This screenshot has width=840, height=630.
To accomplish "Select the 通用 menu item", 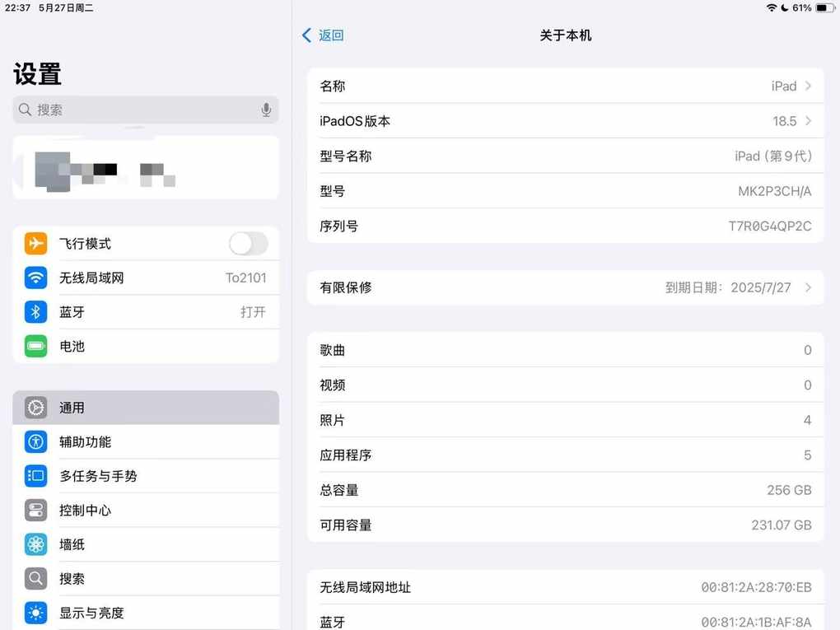I will (x=146, y=408).
